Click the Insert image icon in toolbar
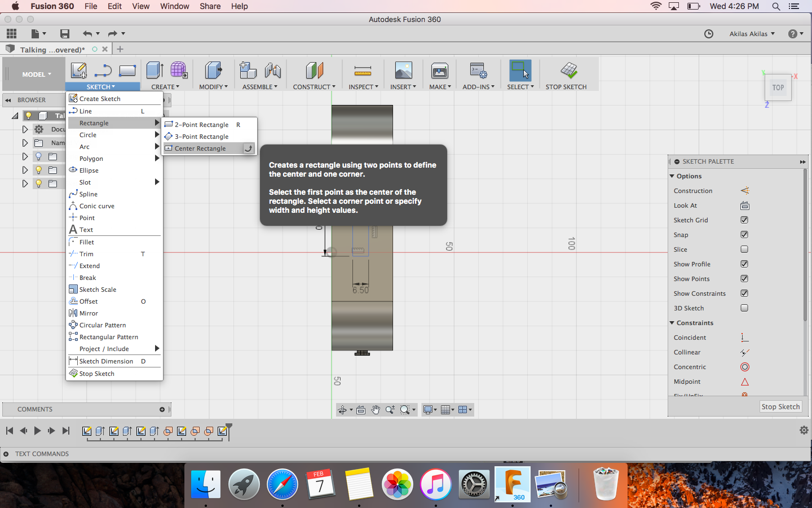 point(403,71)
